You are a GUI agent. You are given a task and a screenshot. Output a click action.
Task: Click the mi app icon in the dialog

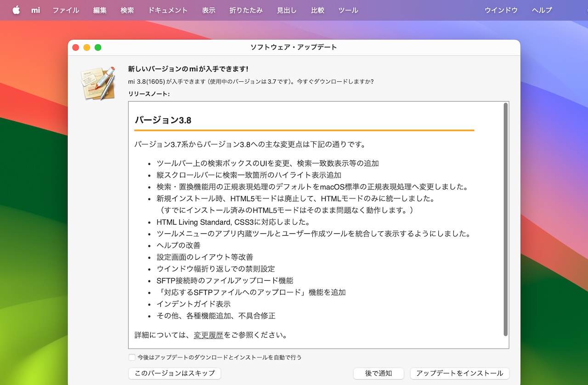pyautogui.click(x=98, y=83)
